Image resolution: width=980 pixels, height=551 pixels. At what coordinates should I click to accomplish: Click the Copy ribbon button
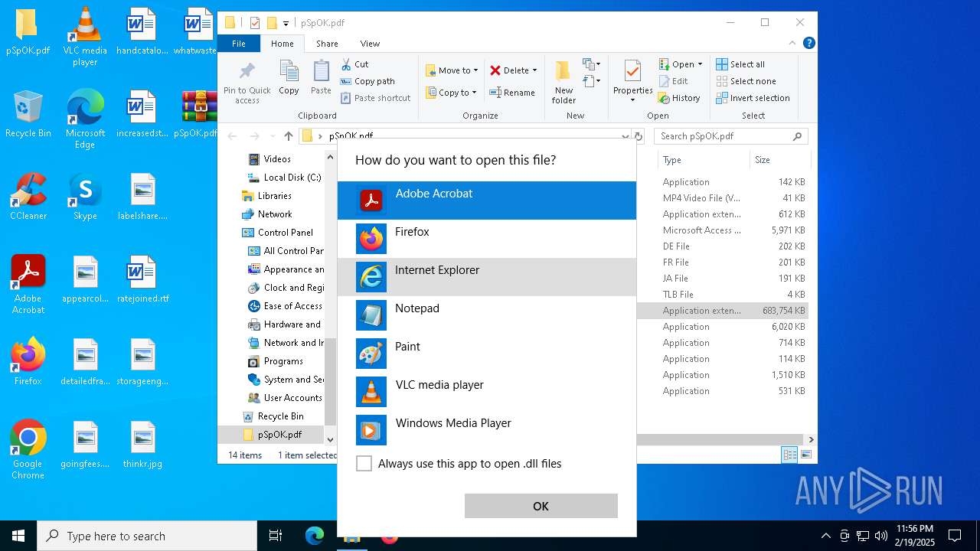click(289, 79)
